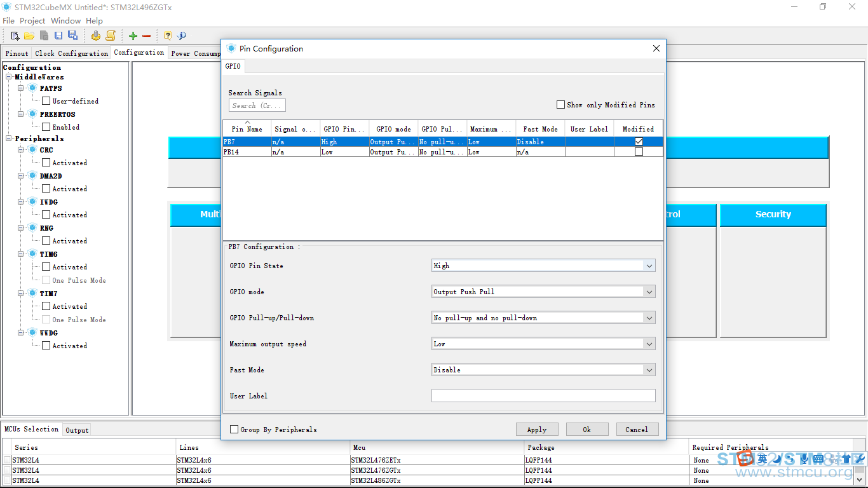Enable the FATFS User-defined checkbox

coord(46,101)
